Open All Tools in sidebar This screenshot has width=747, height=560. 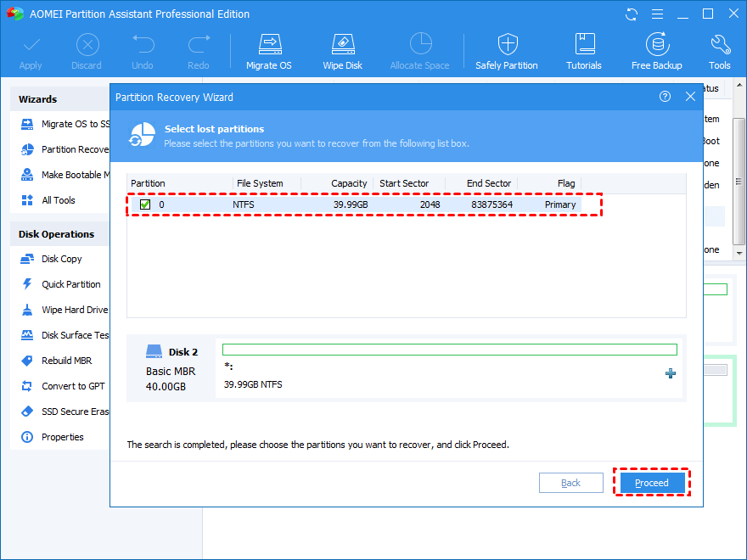coord(48,200)
